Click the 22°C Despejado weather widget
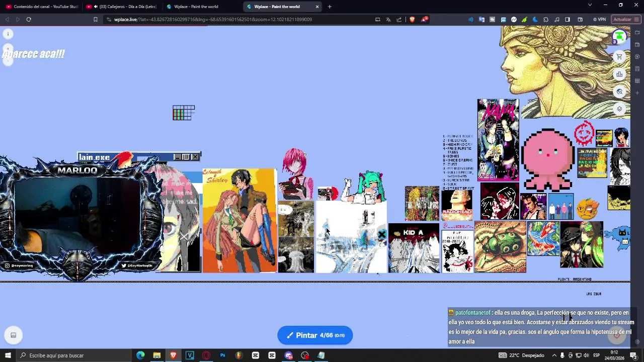This screenshot has width=644, height=362. pyautogui.click(x=522, y=355)
